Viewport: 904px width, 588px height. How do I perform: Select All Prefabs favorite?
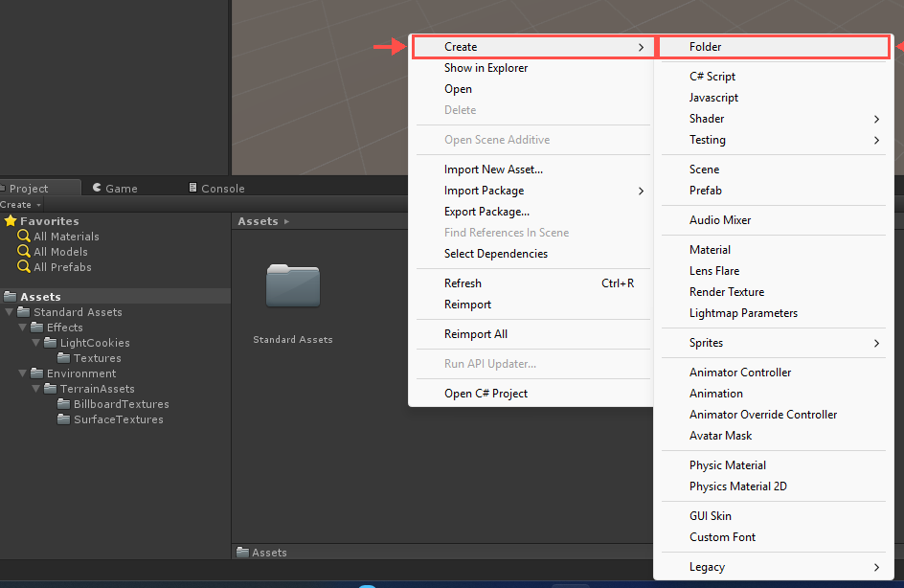pos(62,267)
